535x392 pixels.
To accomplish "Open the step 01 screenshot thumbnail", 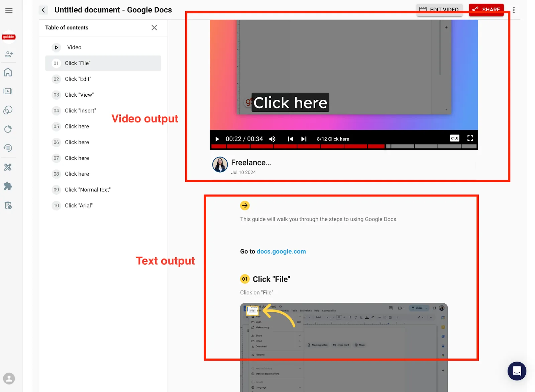I will [x=344, y=348].
